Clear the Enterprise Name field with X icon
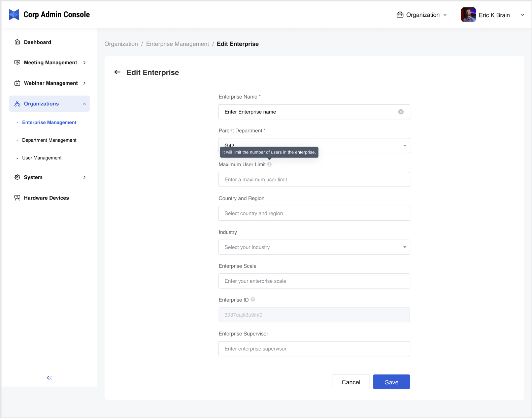This screenshot has width=532, height=418. (401, 112)
